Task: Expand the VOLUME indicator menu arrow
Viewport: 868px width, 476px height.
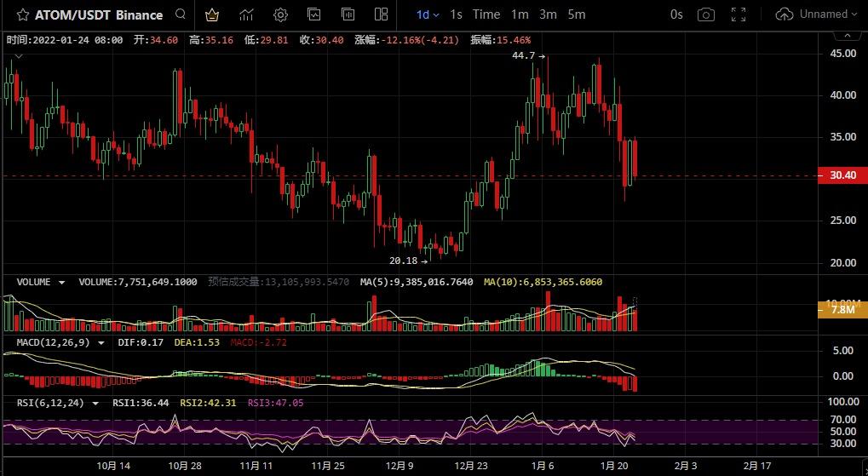Action: [x=62, y=282]
